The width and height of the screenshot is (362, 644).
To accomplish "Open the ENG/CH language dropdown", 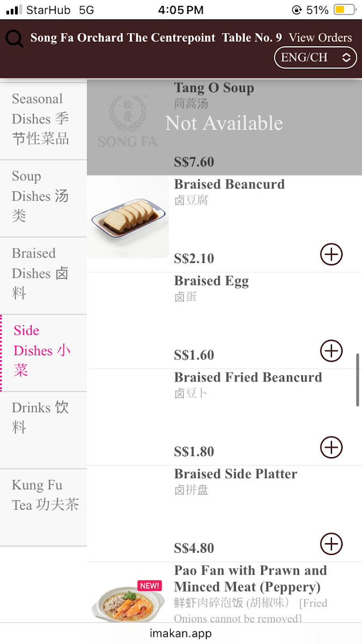I will click(x=315, y=57).
